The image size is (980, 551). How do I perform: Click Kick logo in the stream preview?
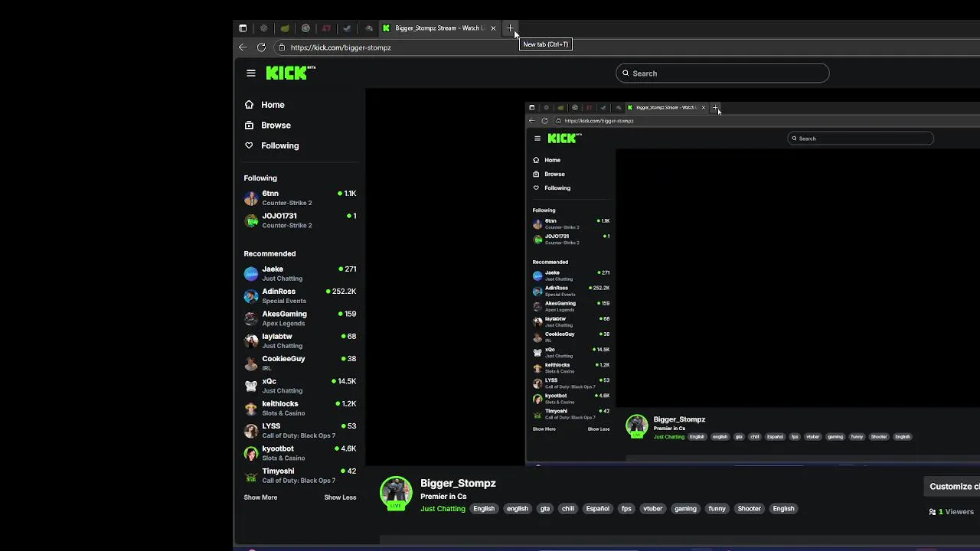pos(564,139)
